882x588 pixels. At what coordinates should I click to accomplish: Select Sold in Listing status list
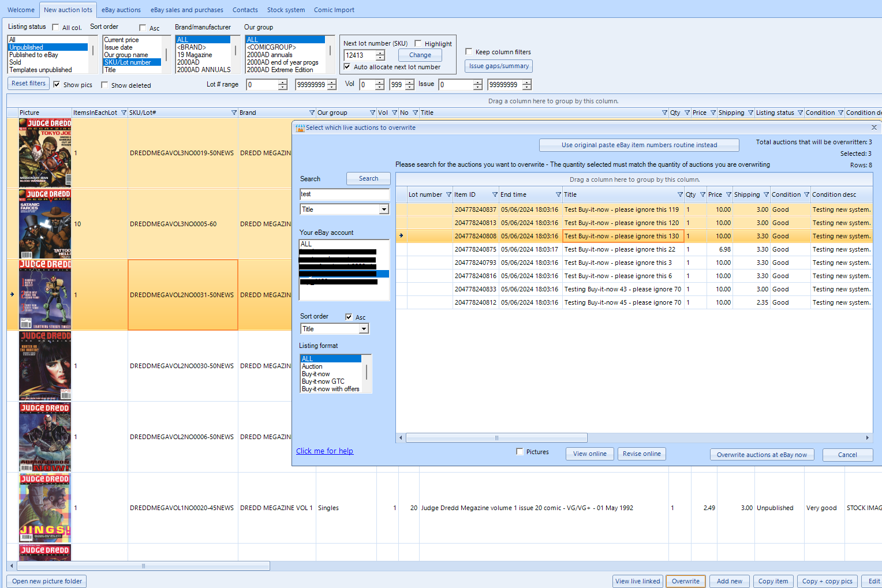click(x=15, y=62)
